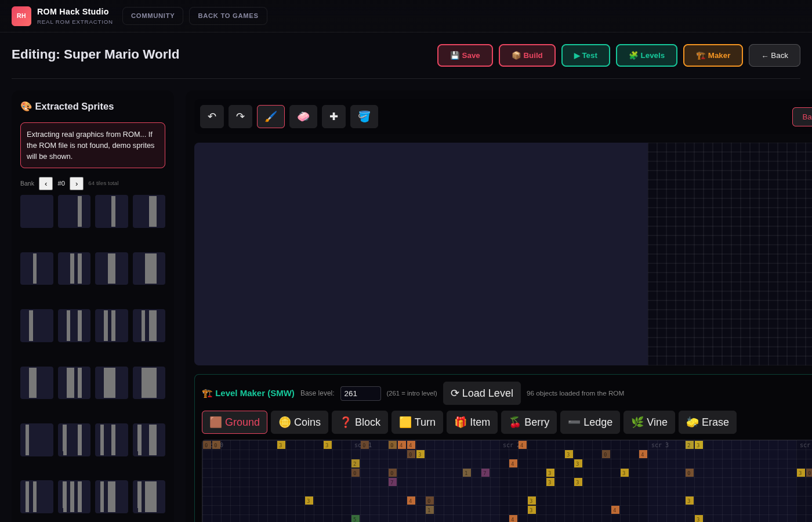Screen dimensions: 812x522
Task: Click Load Level button
Action: click(x=482, y=393)
